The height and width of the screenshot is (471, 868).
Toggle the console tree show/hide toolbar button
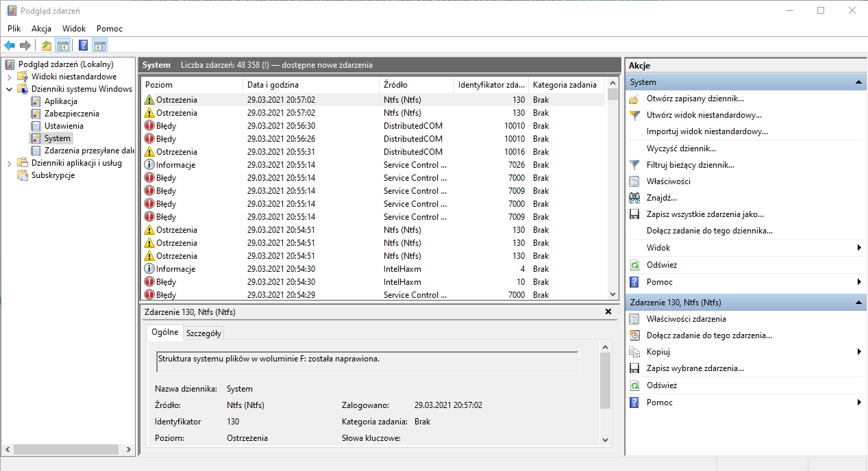(63, 46)
